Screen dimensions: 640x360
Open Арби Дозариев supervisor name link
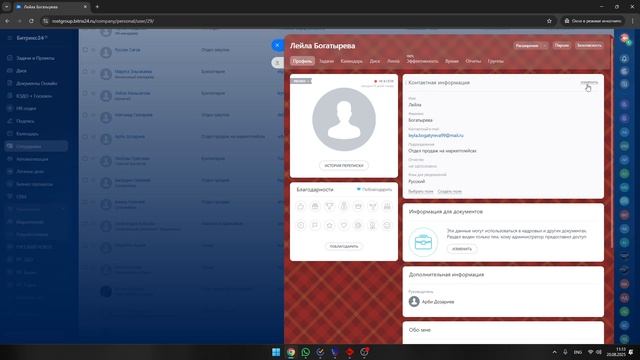click(x=438, y=302)
